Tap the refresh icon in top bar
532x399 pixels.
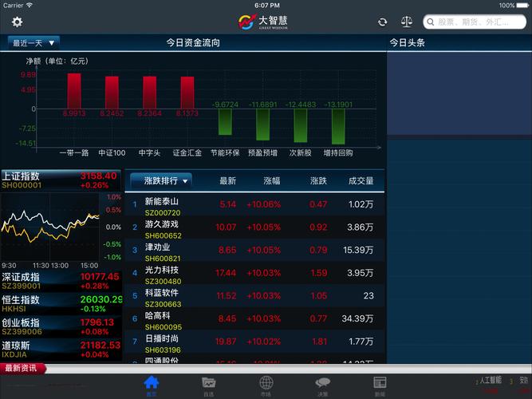(x=383, y=22)
